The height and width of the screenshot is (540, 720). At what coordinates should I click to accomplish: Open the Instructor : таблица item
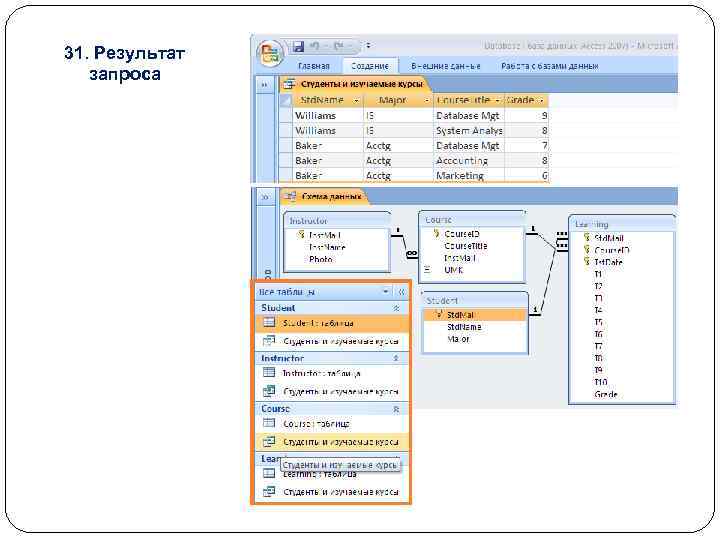point(332,373)
